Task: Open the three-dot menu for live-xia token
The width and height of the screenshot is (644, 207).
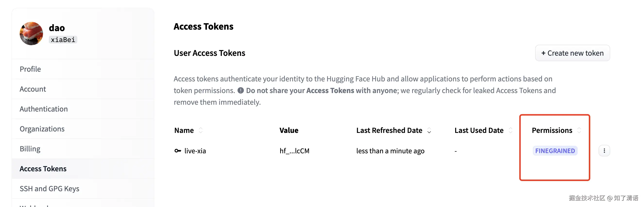Action: point(604,151)
